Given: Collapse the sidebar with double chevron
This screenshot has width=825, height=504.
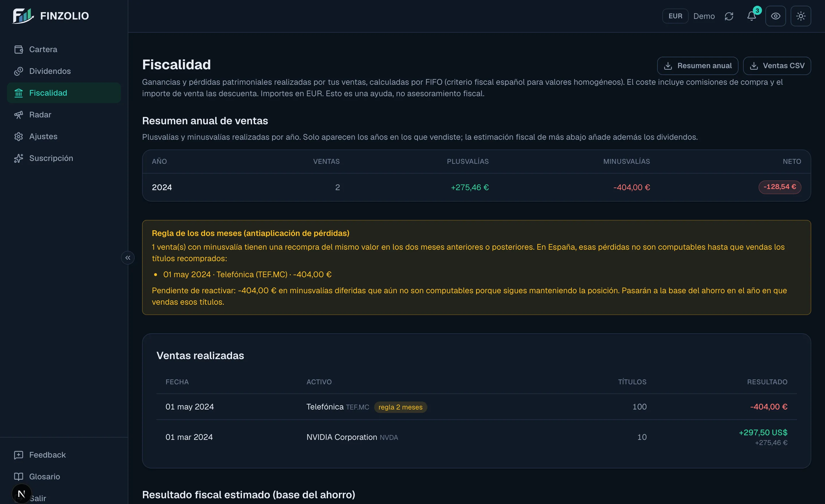Looking at the screenshot, I should (128, 258).
